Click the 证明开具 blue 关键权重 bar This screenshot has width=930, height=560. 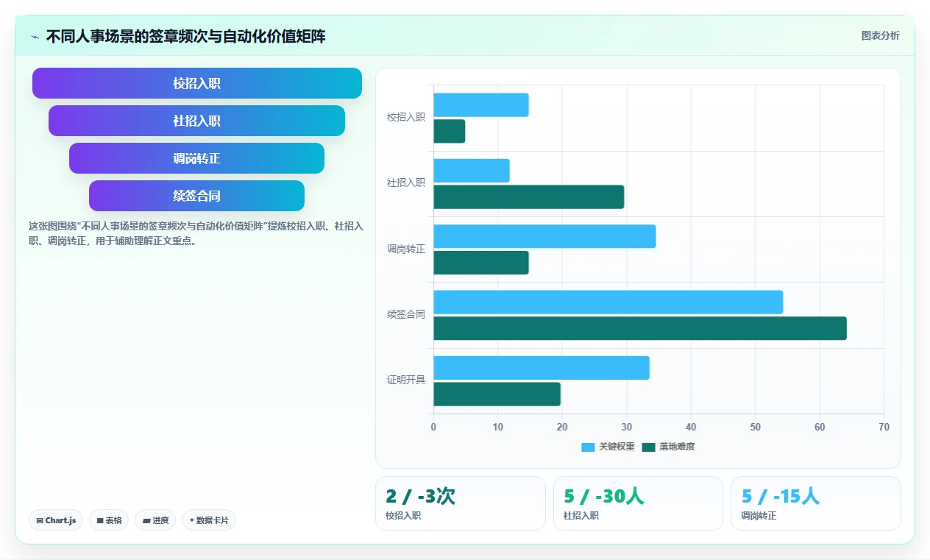542,368
